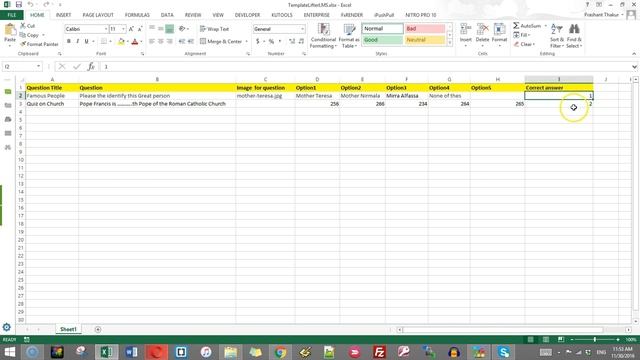Click the font color A icon
640x360 pixels.
[135, 41]
